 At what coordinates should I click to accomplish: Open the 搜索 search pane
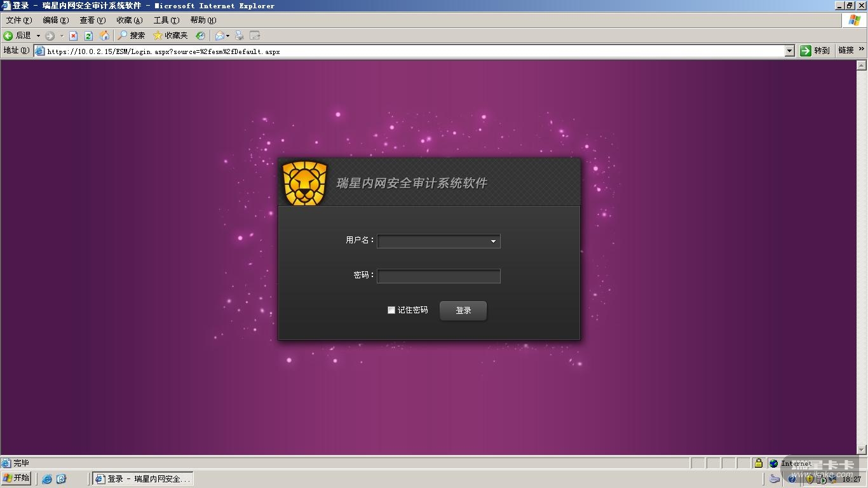(x=131, y=36)
